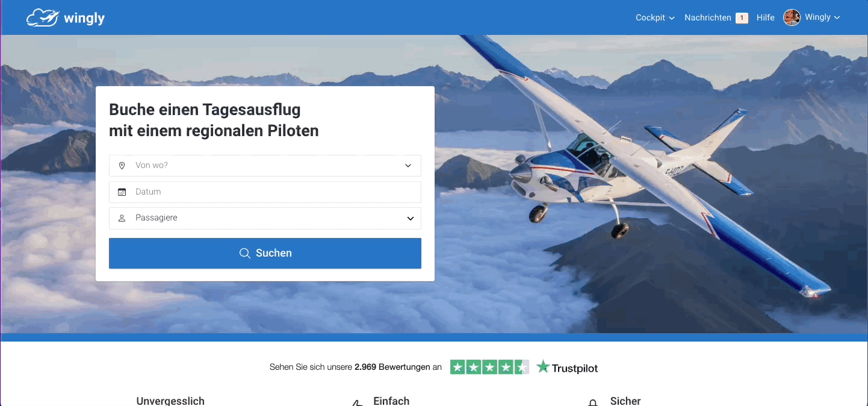Click the Nachrichten unread count badge
The image size is (868, 406).
pos(742,18)
